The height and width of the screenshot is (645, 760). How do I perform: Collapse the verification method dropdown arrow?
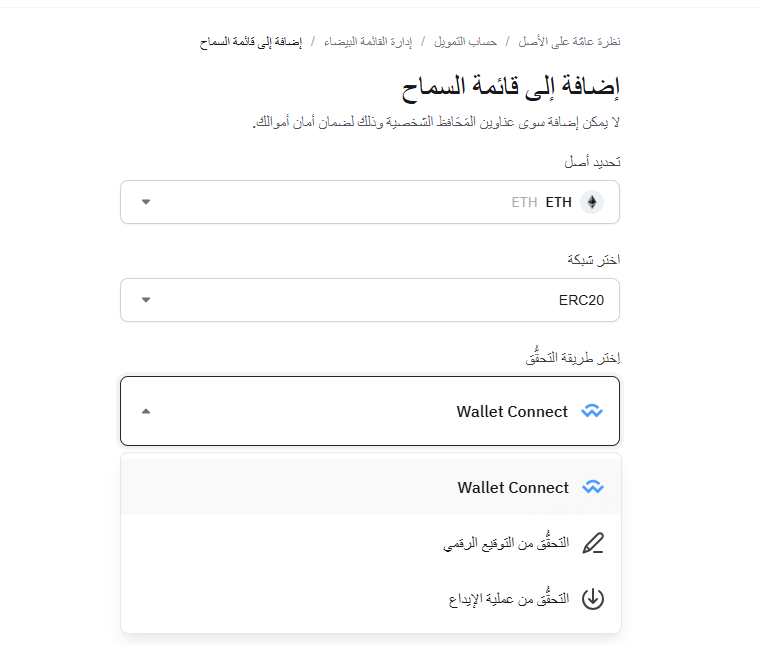(146, 411)
